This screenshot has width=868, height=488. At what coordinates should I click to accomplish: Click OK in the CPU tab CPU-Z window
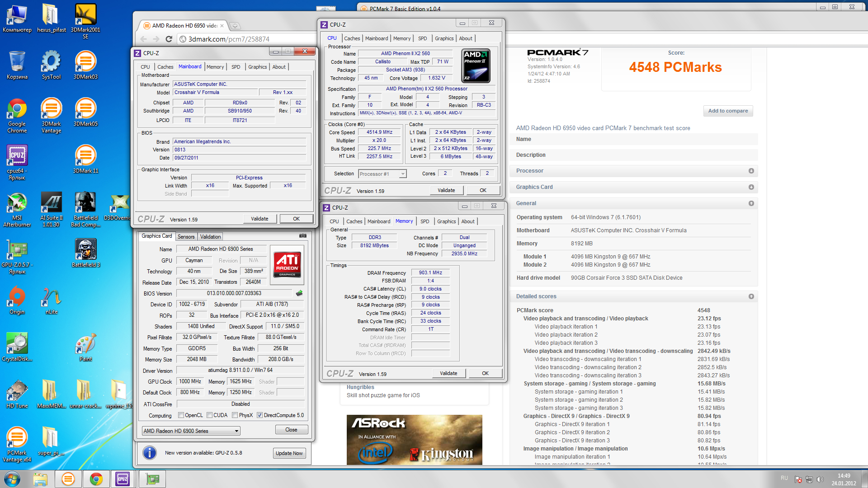pos(483,190)
